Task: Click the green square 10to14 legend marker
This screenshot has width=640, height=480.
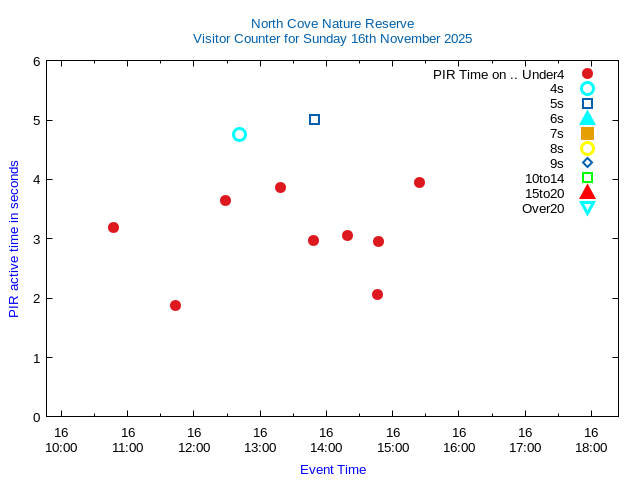Action: 587,178
